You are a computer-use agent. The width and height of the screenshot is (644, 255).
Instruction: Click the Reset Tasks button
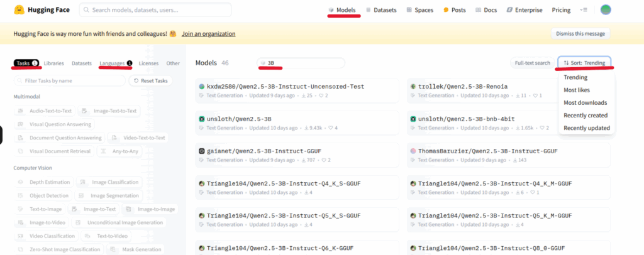(x=151, y=81)
